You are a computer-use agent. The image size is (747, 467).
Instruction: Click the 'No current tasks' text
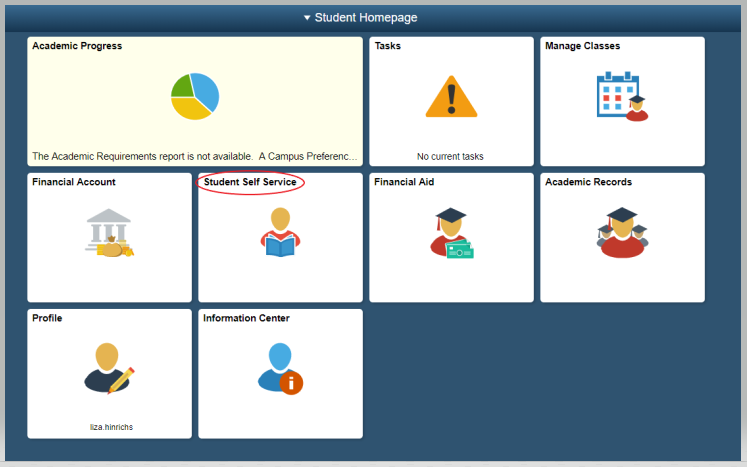click(x=450, y=156)
